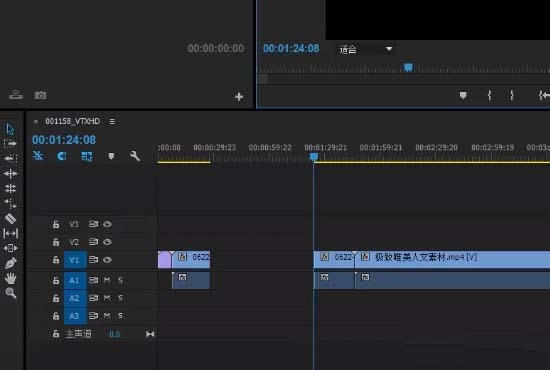Select the Pen tool

[11, 263]
